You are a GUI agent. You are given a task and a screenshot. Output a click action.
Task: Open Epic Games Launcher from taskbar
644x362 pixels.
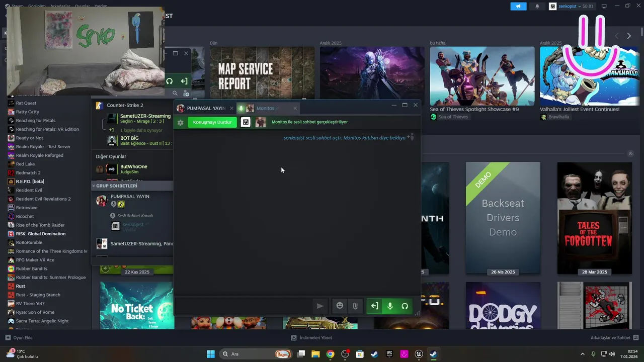(x=389, y=354)
